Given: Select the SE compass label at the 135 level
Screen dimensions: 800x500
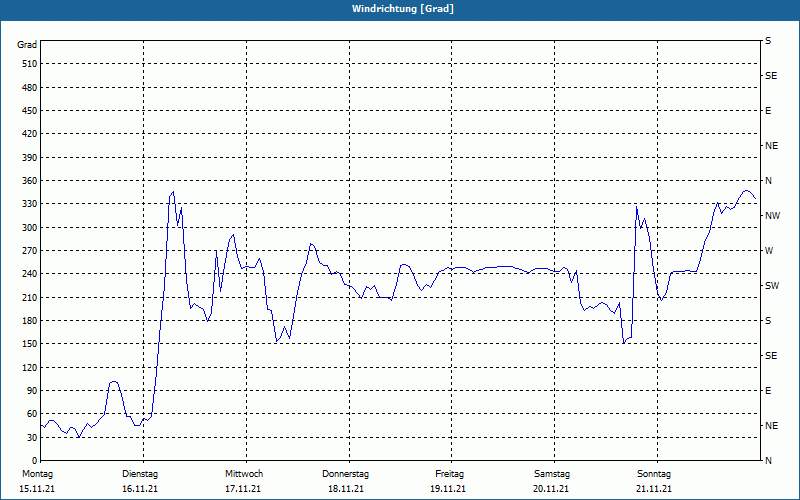Looking at the screenshot, I should pos(771,356).
